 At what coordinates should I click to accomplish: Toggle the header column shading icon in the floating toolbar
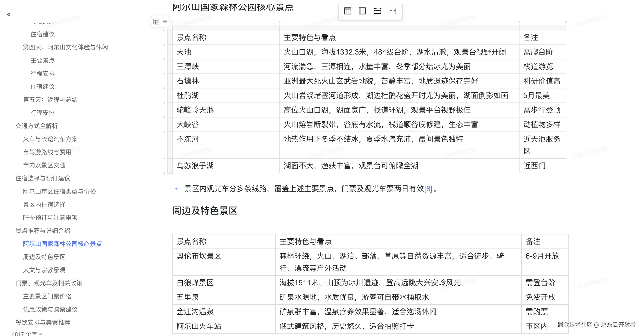tap(362, 11)
